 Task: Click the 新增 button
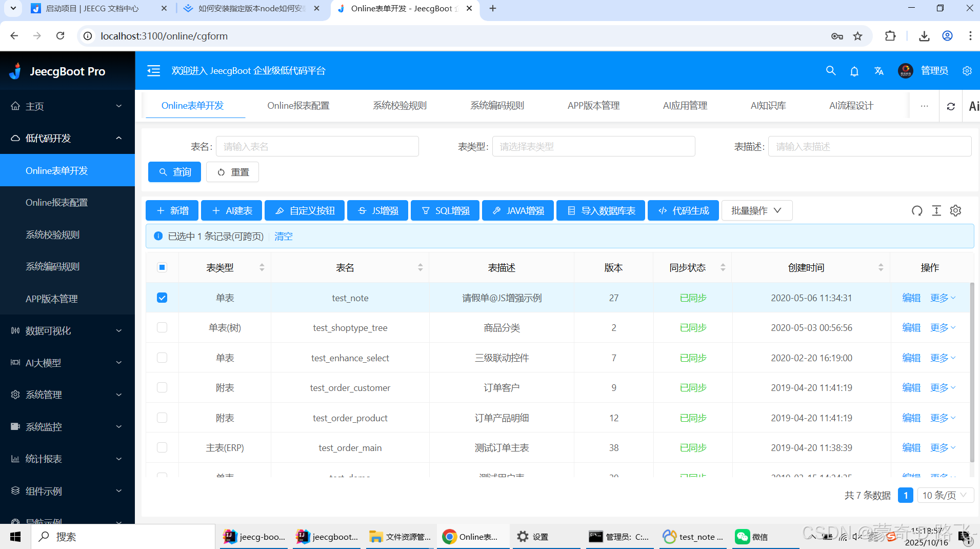pyautogui.click(x=172, y=210)
